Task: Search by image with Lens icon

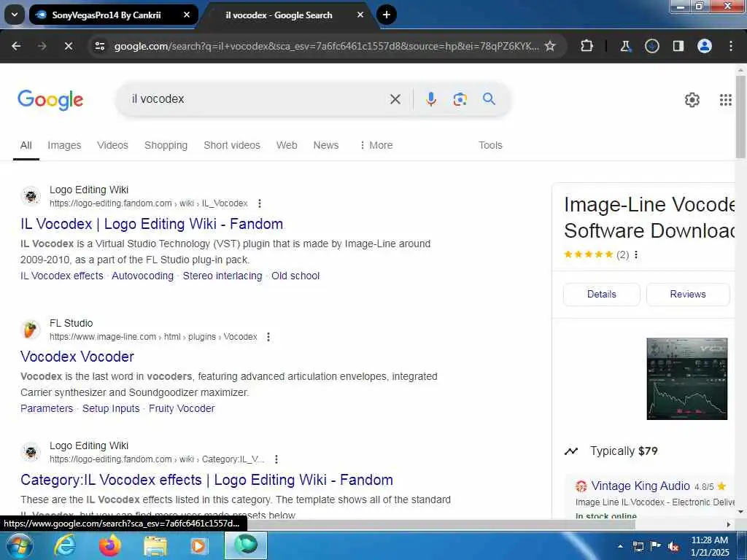Action: 460,99
